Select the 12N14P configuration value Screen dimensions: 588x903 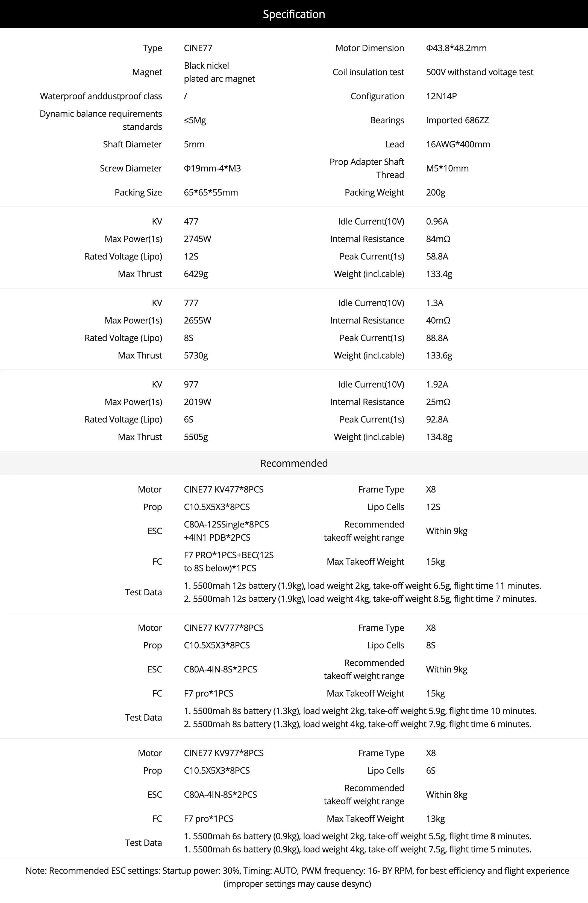[x=441, y=96]
